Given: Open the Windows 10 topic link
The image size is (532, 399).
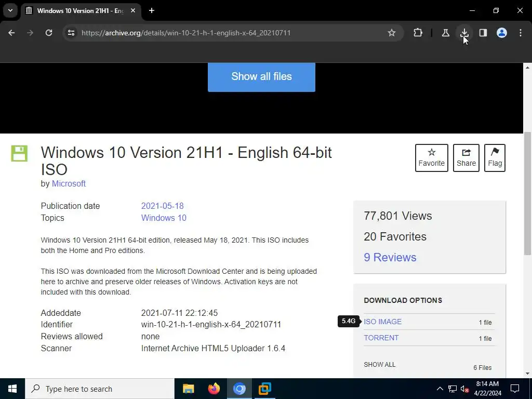Looking at the screenshot, I should (x=164, y=218).
